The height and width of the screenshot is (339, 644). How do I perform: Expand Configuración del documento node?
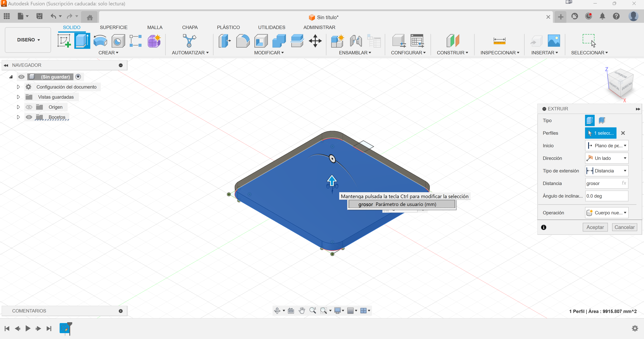[x=18, y=87]
